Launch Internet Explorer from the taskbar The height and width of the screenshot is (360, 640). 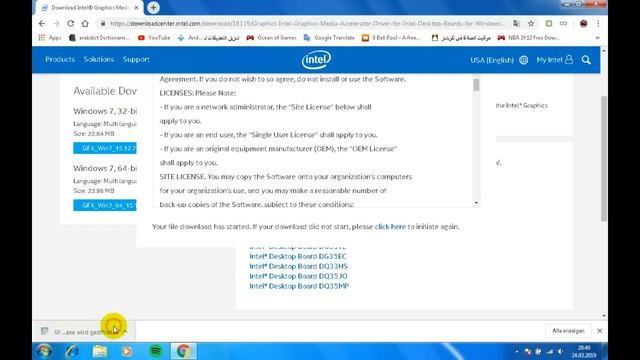[x=72, y=351]
